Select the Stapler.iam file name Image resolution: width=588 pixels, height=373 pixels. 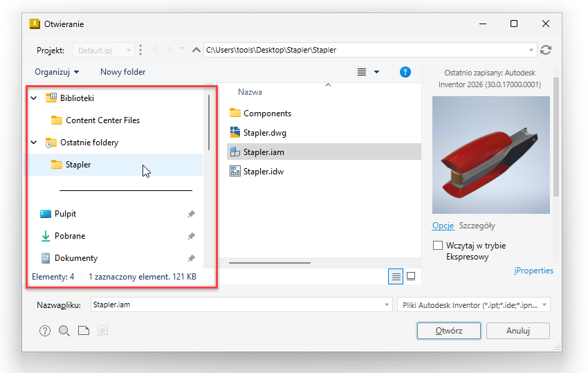tap(264, 152)
